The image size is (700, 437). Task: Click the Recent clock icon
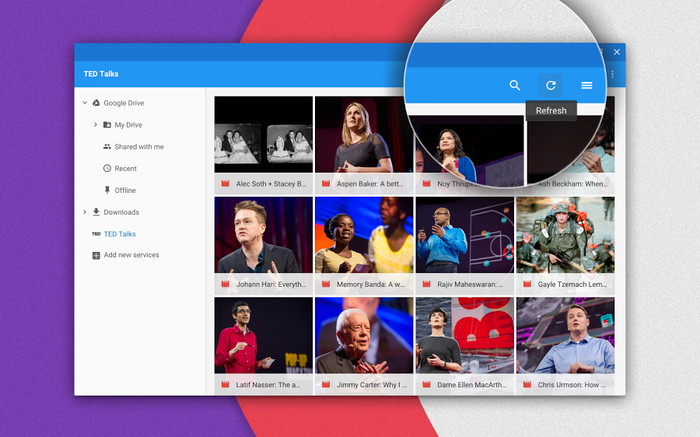pos(107,168)
